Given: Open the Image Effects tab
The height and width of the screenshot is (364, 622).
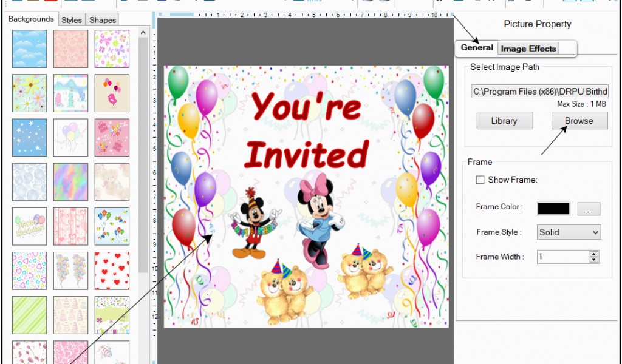Looking at the screenshot, I should pos(528,49).
